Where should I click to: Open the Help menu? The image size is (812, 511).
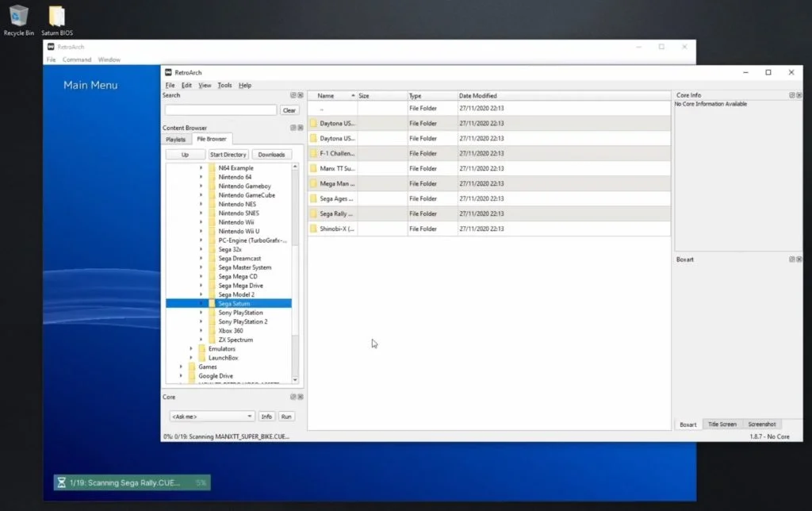click(245, 86)
